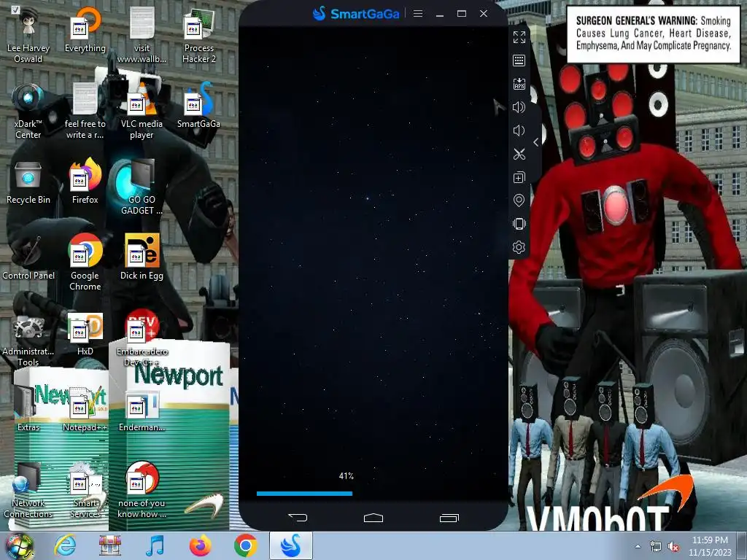Image resolution: width=747 pixels, height=560 pixels.
Task: Launch Firefox from the taskbar
Action: [200, 545]
